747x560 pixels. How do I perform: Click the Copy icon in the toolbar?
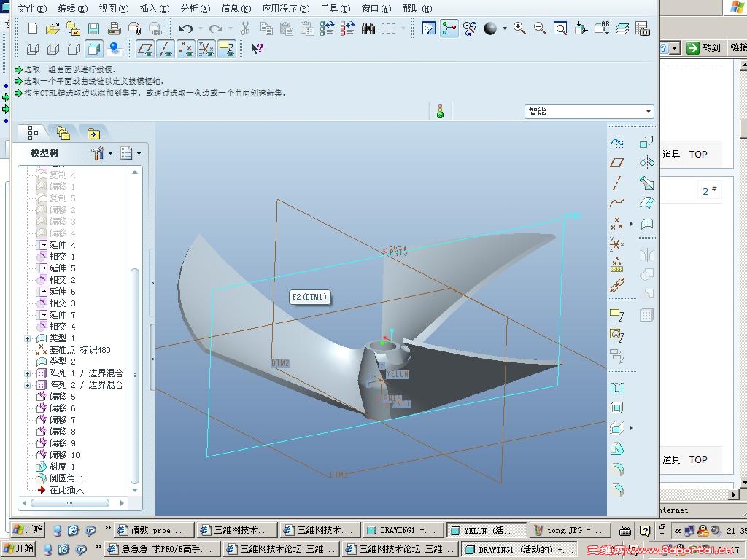(266, 28)
